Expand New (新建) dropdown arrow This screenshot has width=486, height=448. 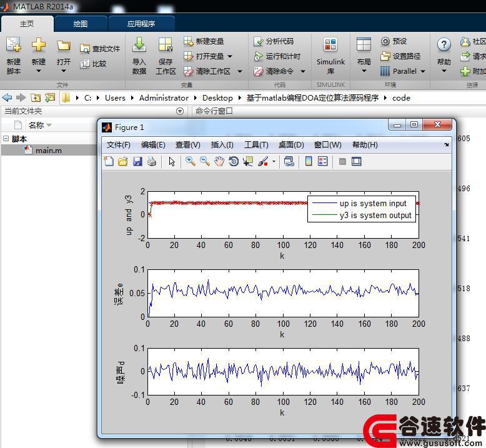pos(39,71)
